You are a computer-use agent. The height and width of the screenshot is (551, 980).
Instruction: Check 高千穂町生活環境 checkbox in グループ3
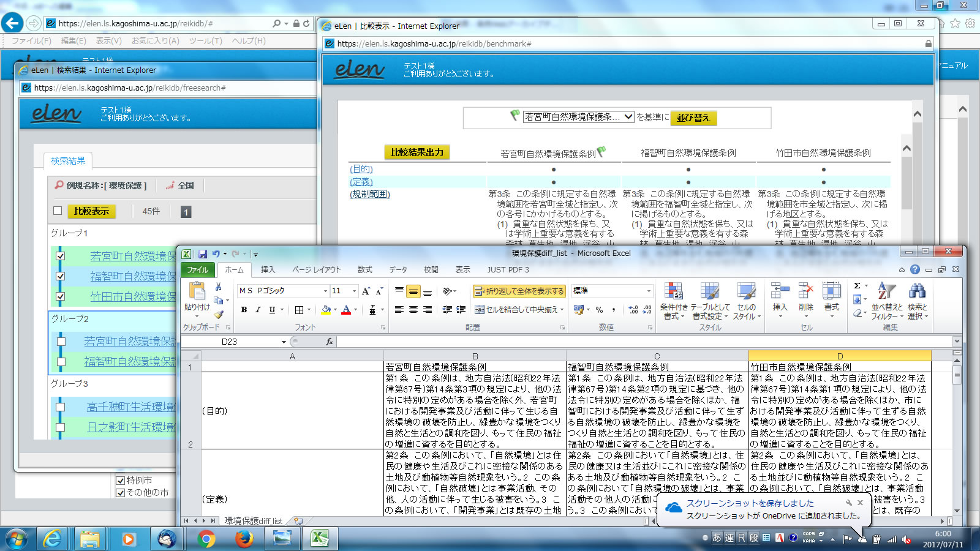(60, 407)
